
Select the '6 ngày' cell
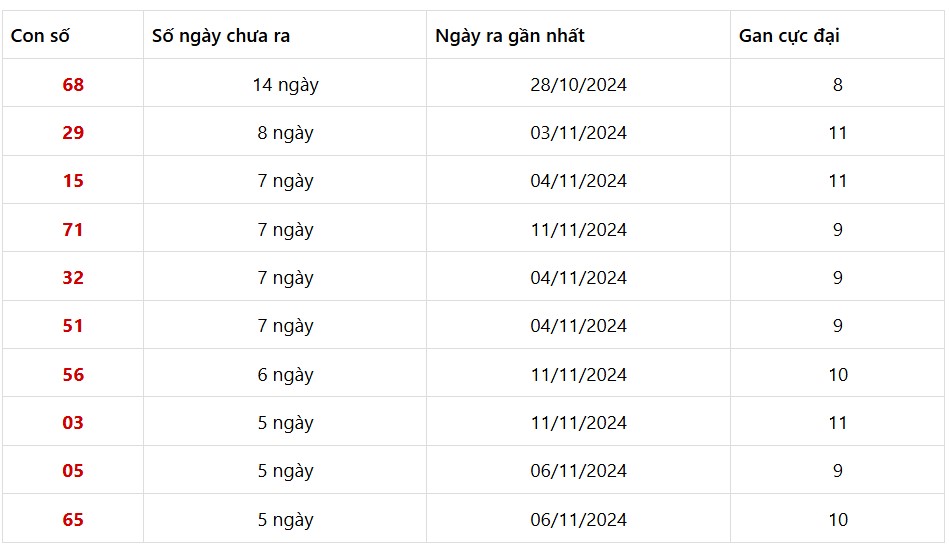point(285,375)
